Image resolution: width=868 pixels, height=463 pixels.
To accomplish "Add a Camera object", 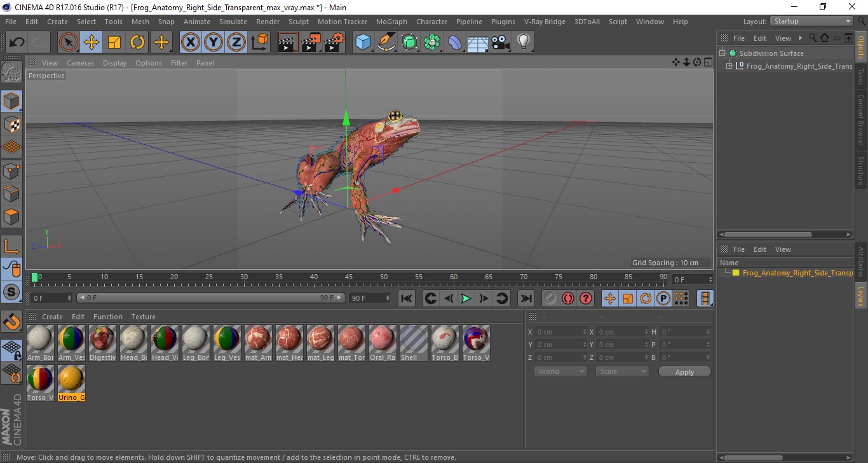I will (501, 43).
